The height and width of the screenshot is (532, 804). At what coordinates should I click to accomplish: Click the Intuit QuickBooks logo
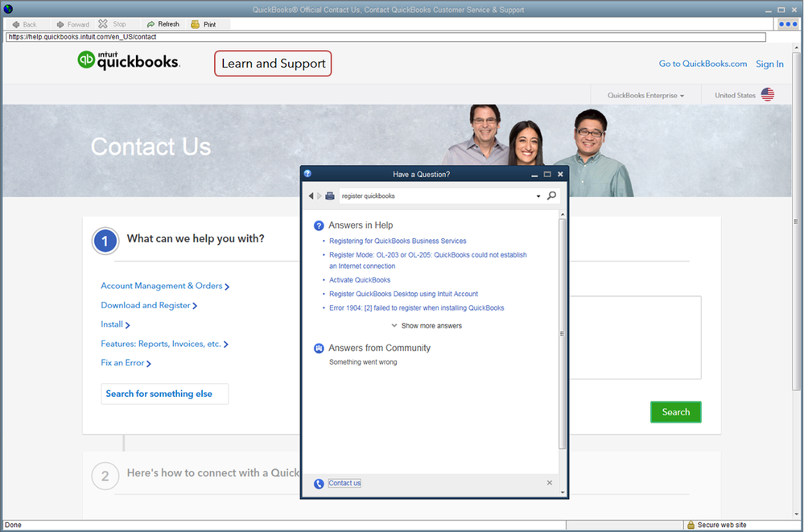coord(129,60)
